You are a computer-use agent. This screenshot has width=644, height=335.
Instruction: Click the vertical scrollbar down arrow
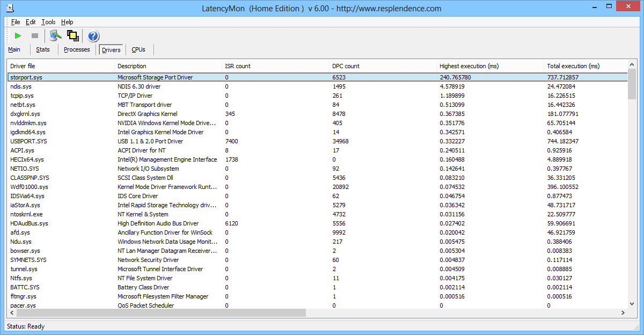(x=632, y=304)
